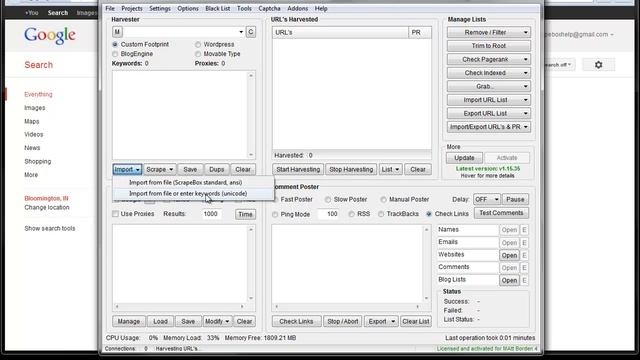The image size is (640, 360).
Task: Open the List dropdown under URL's Harvested
Action: (x=390, y=169)
